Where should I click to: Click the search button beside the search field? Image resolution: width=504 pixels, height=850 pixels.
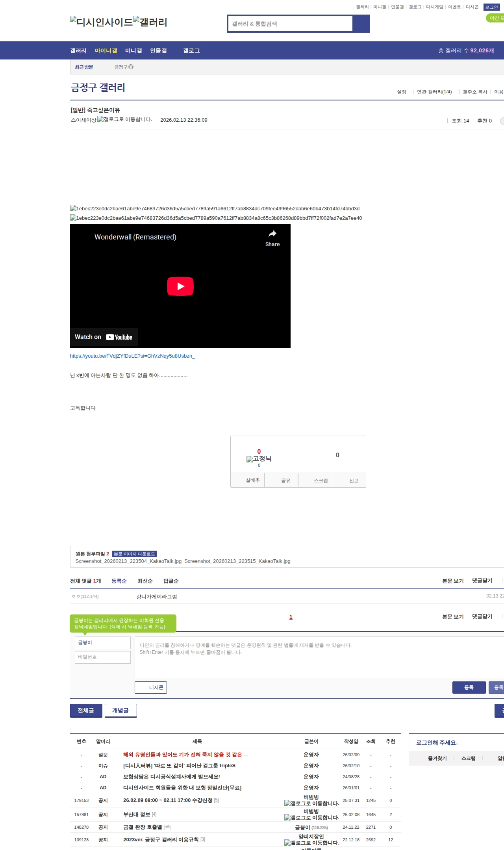click(x=361, y=24)
